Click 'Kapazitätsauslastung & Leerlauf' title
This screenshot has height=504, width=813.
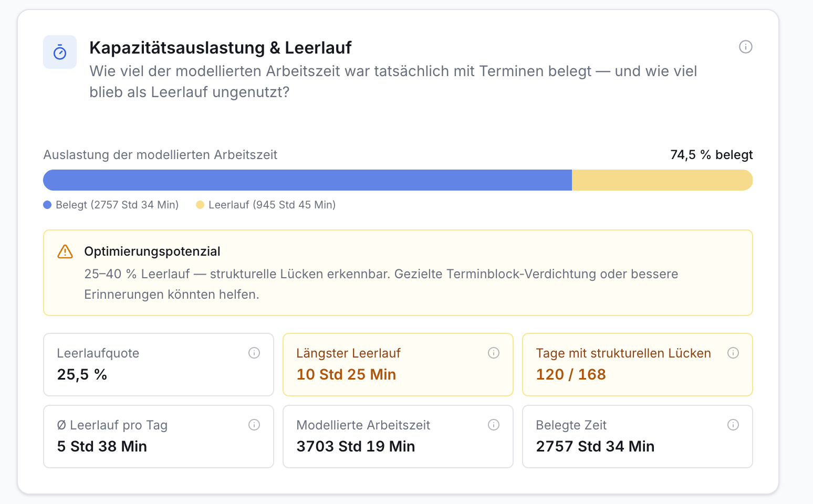coord(221,48)
